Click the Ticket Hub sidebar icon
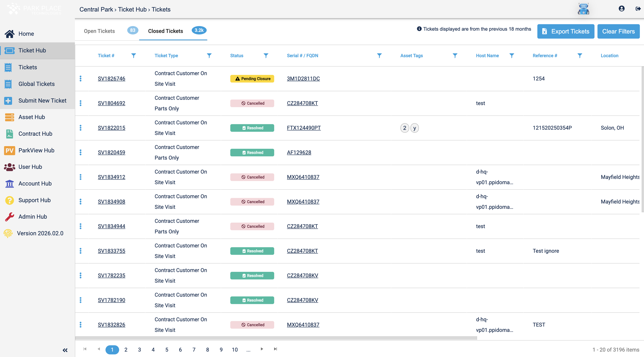Image resolution: width=644 pixels, height=357 pixels. point(10,51)
